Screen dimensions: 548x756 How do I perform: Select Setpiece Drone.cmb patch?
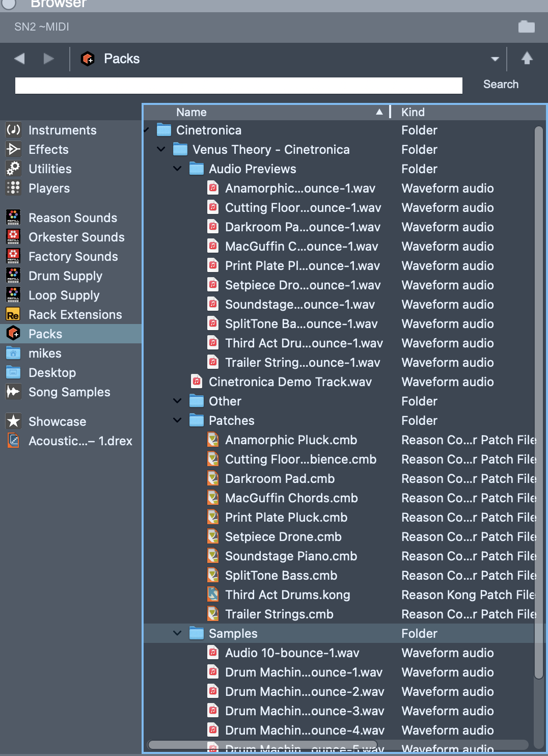(x=339, y=537)
